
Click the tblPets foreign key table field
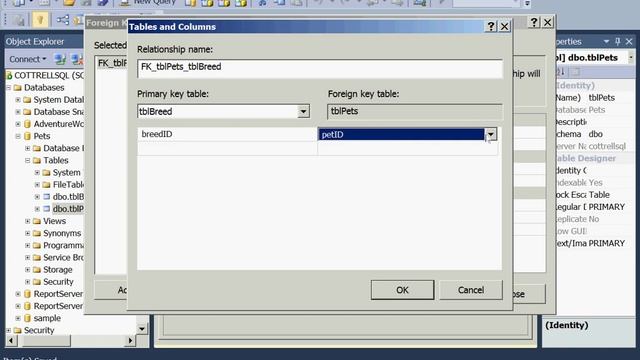point(415,111)
